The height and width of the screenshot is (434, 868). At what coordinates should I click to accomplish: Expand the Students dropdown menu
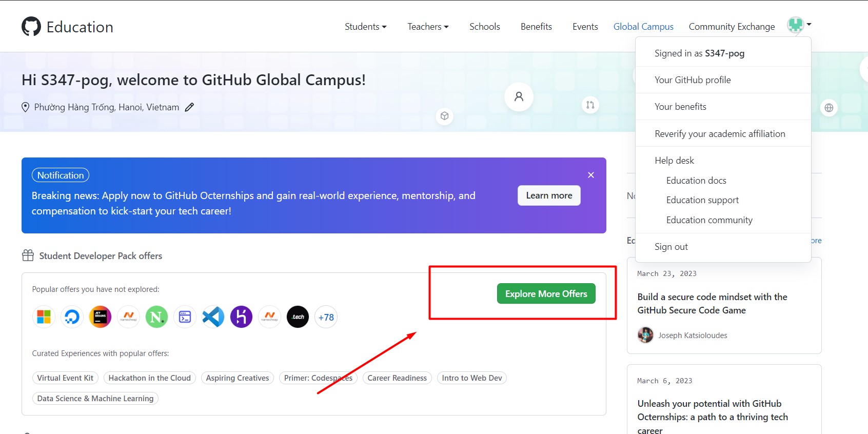coord(365,27)
